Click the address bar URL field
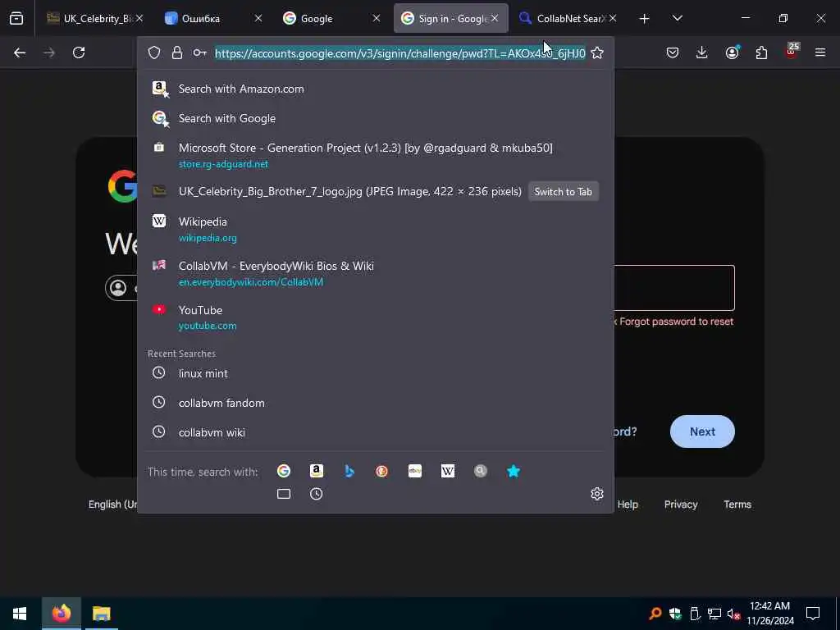This screenshot has width=840, height=630. pyautogui.click(x=400, y=53)
